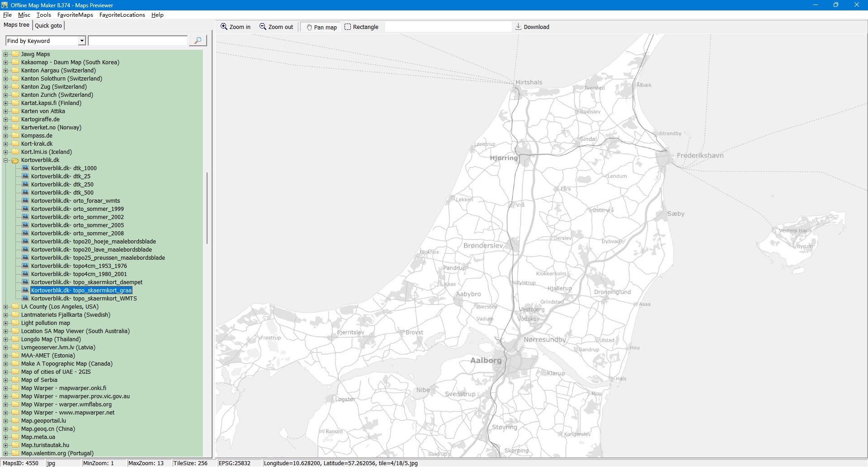Expand the Light pollution map node
The image size is (868, 467).
[6, 323]
